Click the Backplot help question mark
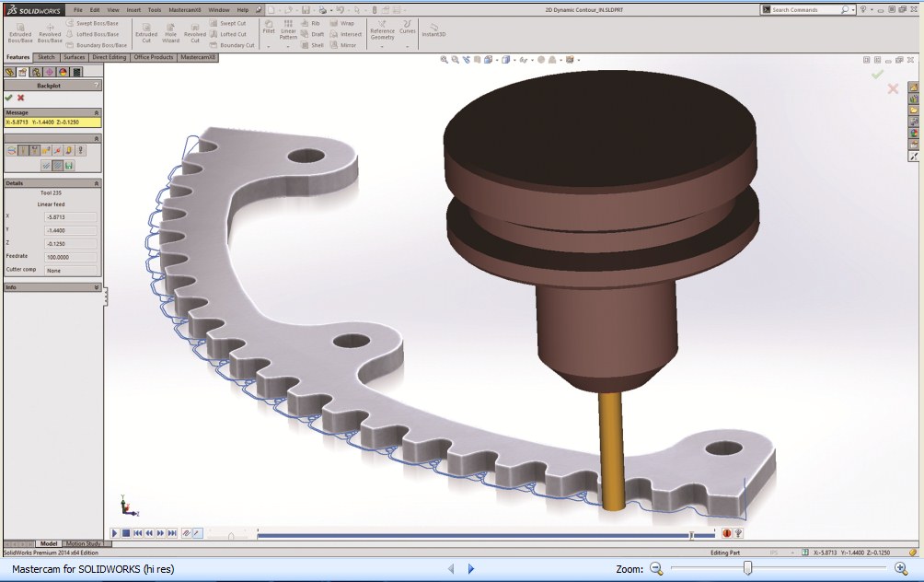Screen dimensions: 924x582 [96, 84]
